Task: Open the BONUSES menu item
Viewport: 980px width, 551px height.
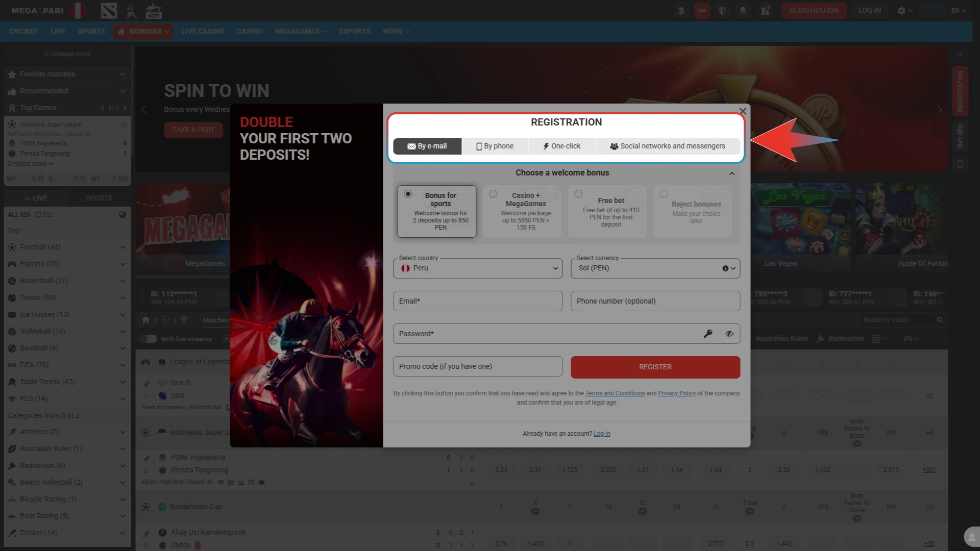Action: 143,31
